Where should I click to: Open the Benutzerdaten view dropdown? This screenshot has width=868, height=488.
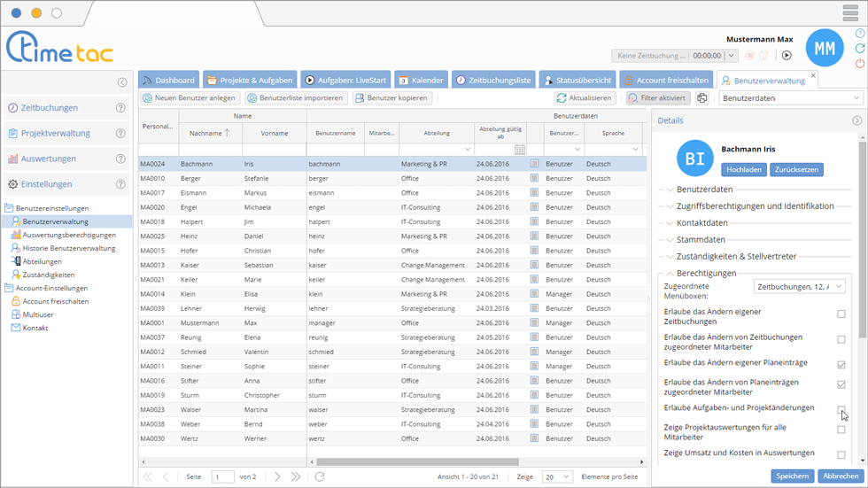coord(790,98)
